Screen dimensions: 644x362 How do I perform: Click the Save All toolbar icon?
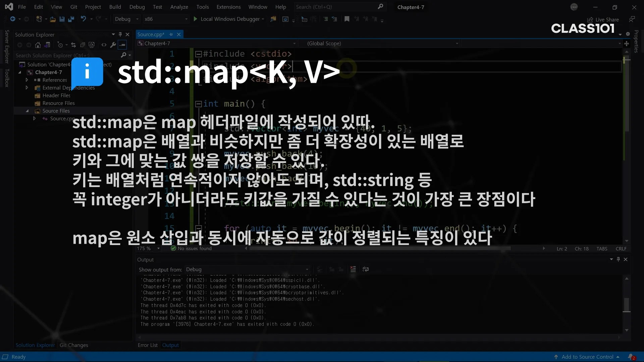(71, 19)
